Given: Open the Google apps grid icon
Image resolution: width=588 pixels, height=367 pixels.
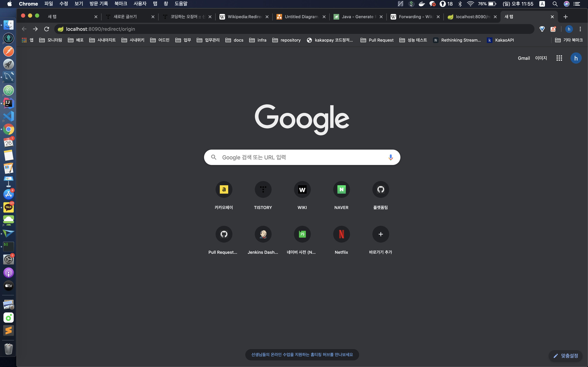Looking at the screenshot, I should pos(559,58).
